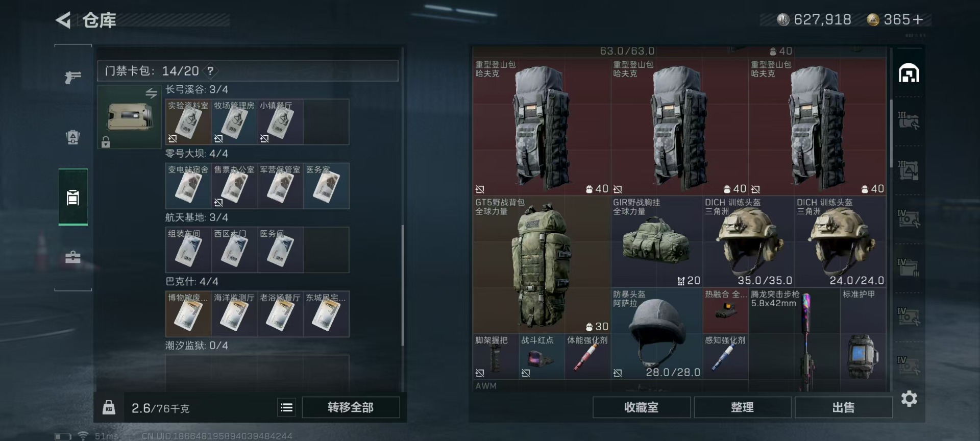The image size is (980, 441).
Task: Select the briefcase tab in left sidebar
Action: (72, 257)
